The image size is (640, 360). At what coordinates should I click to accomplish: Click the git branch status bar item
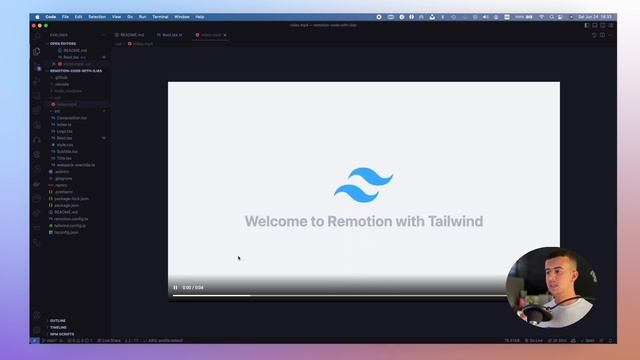(52, 340)
